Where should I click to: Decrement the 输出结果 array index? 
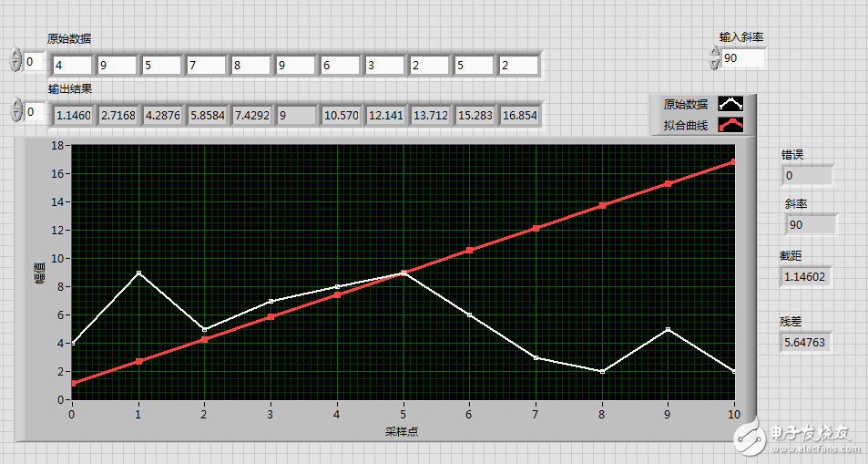[x=17, y=115]
